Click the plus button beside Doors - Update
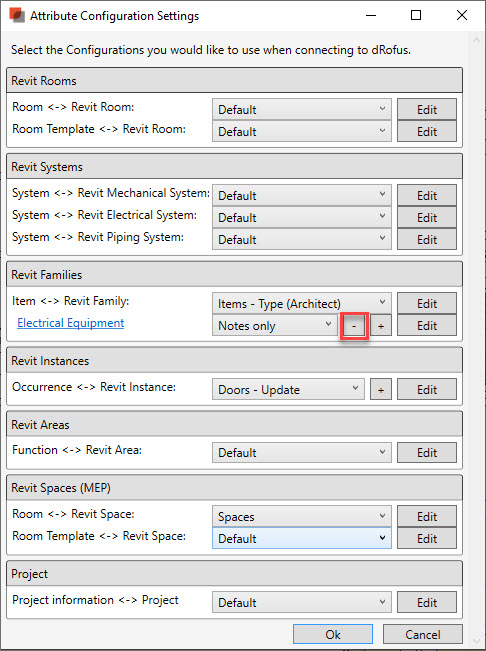486x651 pixels. pos(381,390)
